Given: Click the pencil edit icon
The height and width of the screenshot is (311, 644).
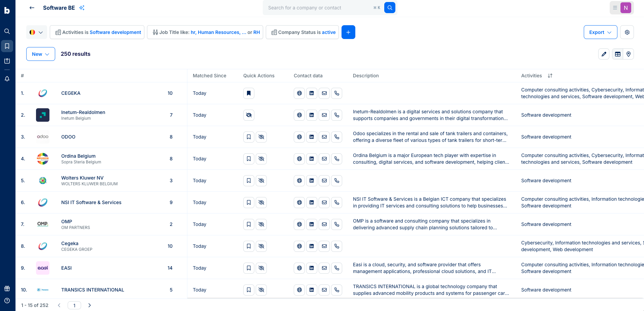Looking at the screenshot, I should click(604, 54).
